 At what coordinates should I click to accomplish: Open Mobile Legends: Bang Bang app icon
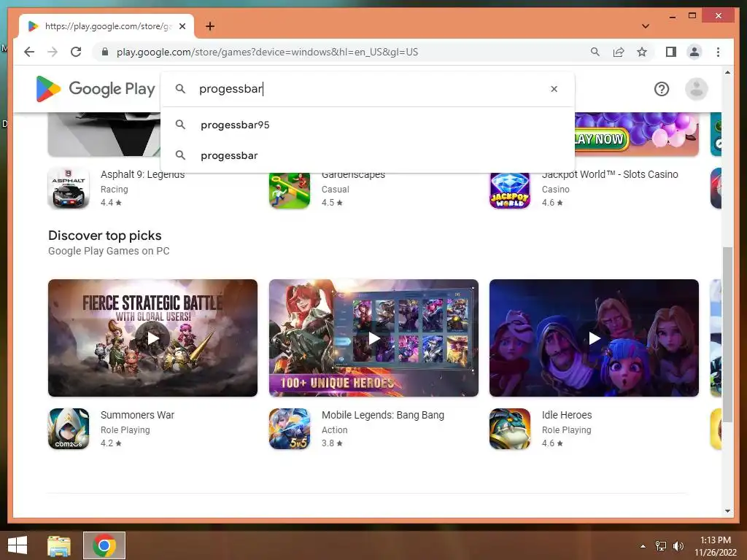289,429
